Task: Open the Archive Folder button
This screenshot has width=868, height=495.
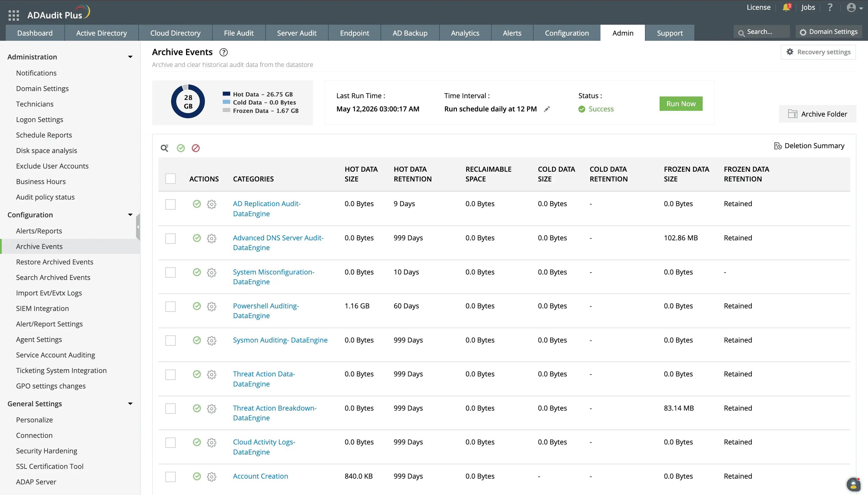Action: (x=817, y=114)
